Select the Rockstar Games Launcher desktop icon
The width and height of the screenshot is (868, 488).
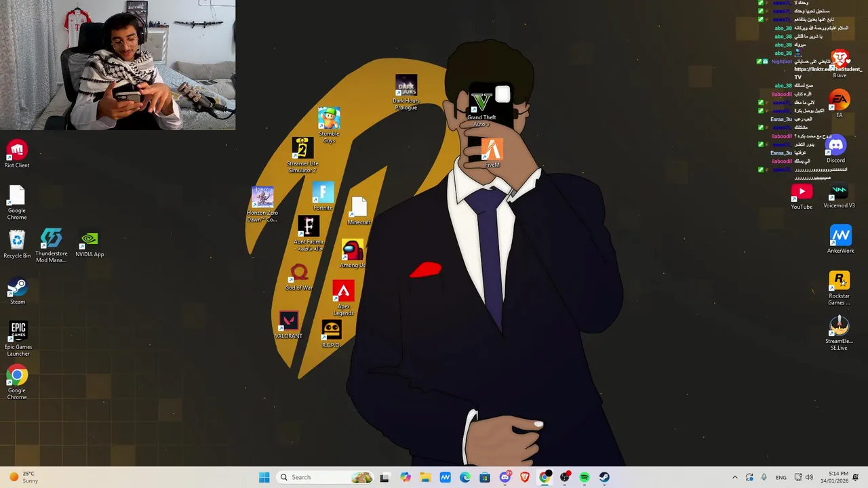839,289
